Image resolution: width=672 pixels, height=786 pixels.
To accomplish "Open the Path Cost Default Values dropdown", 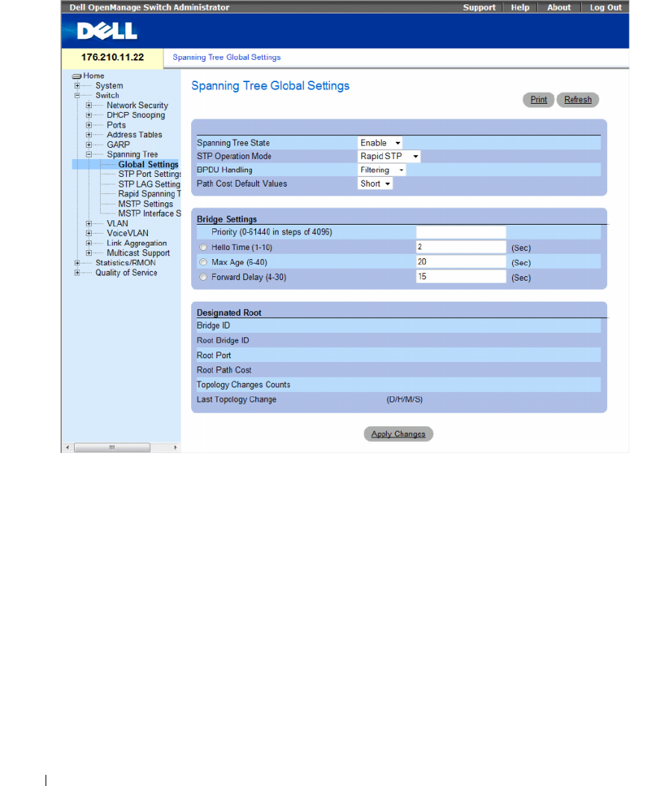I will [375, 184].
